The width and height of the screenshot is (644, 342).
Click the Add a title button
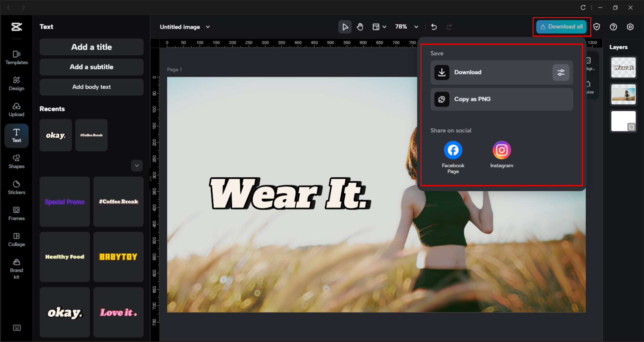(91, 47)
